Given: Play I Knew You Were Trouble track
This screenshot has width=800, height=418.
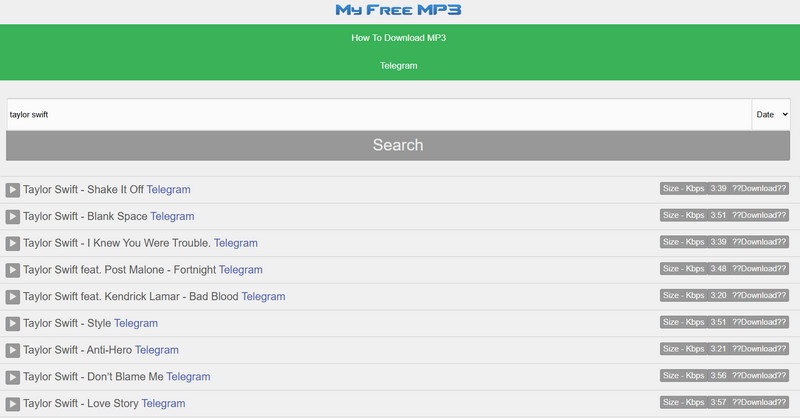Looking at the screenshot, I should (13, 243).
